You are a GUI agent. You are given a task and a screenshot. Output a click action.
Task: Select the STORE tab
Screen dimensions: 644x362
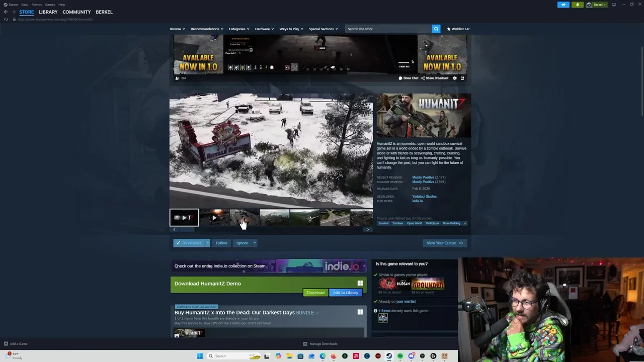pos(27,12)
